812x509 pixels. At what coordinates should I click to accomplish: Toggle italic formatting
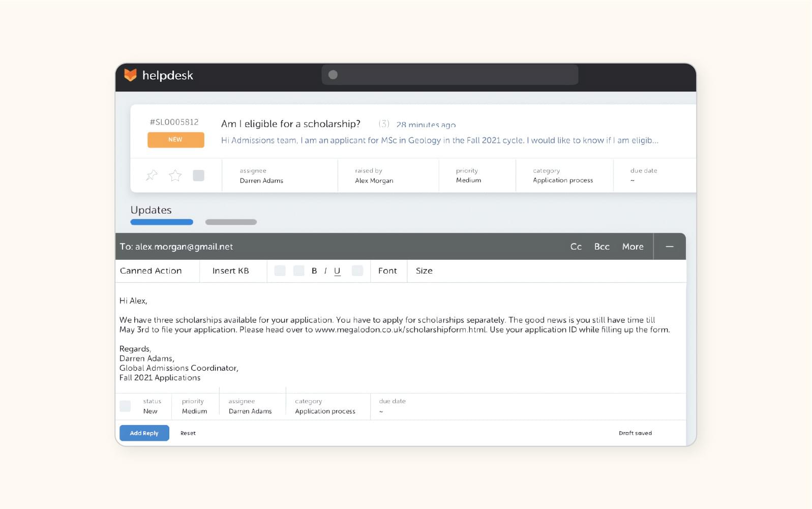325,271
